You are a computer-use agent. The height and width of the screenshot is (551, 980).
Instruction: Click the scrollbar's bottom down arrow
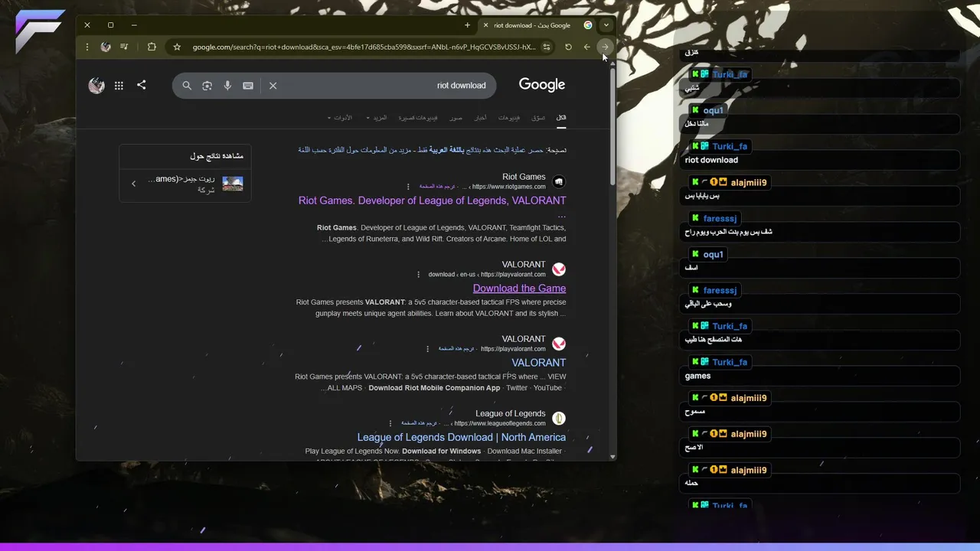point(612,457)
